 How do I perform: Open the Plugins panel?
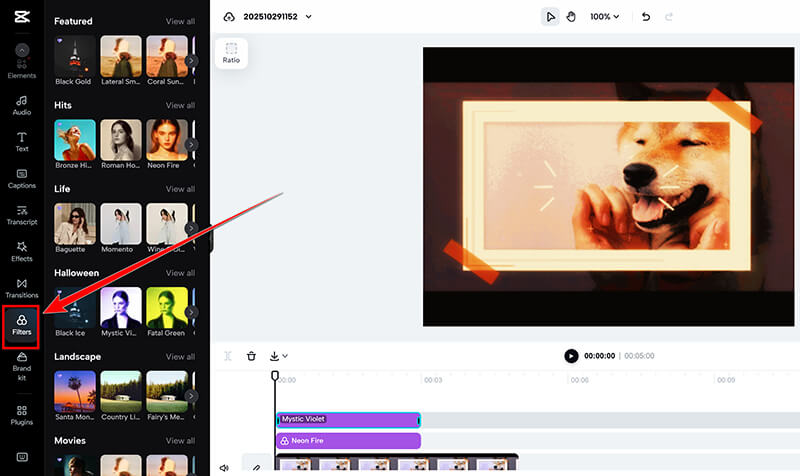click(x=21, y=415)
